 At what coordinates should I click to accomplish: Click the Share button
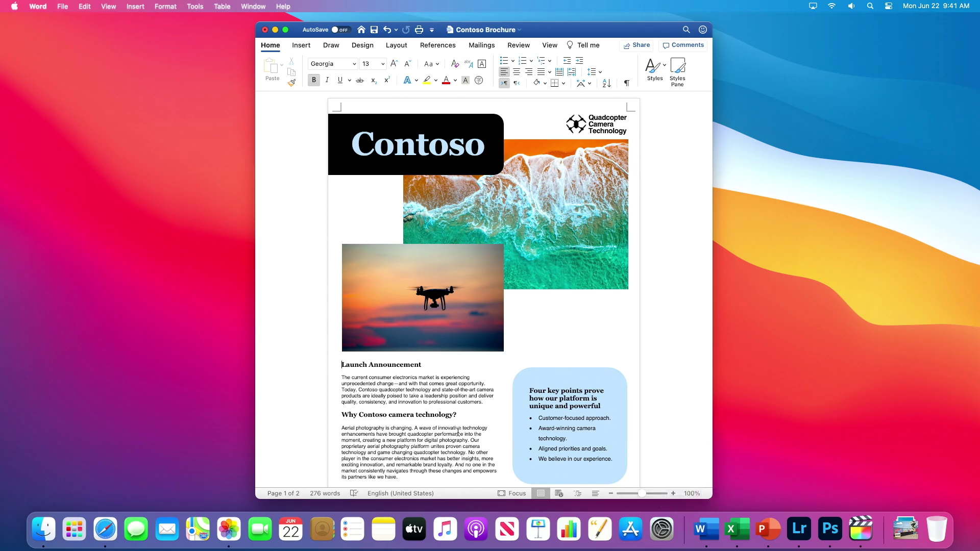click(636, 45)
